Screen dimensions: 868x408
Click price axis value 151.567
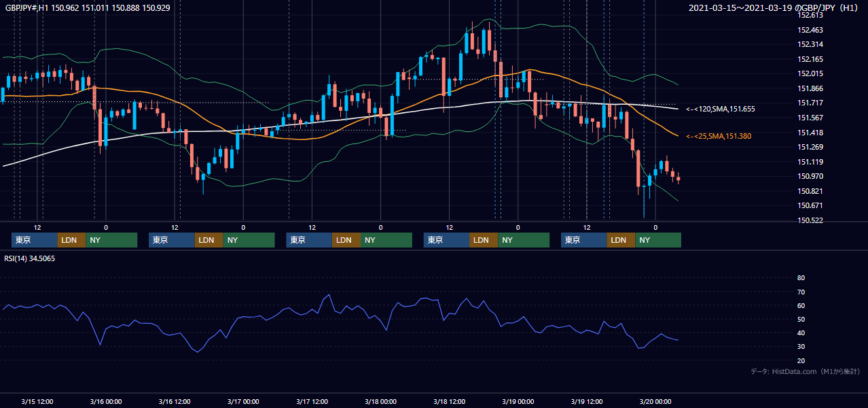(810, 118)
